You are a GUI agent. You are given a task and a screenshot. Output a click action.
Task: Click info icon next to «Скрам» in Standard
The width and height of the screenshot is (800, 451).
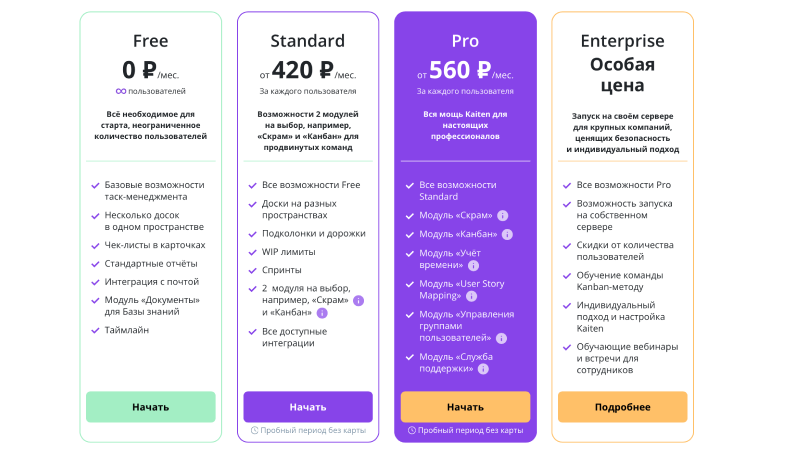coord(359,301)
